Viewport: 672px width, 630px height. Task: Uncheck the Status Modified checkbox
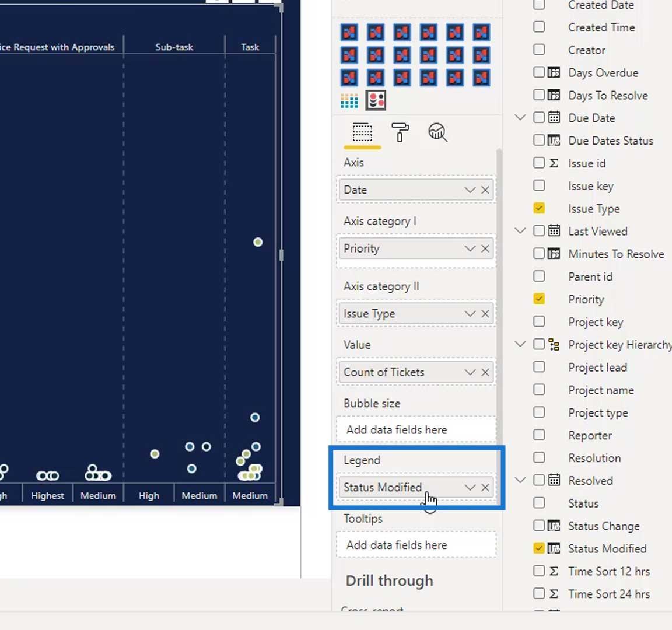pyautogui.click(x=539, y=548)
